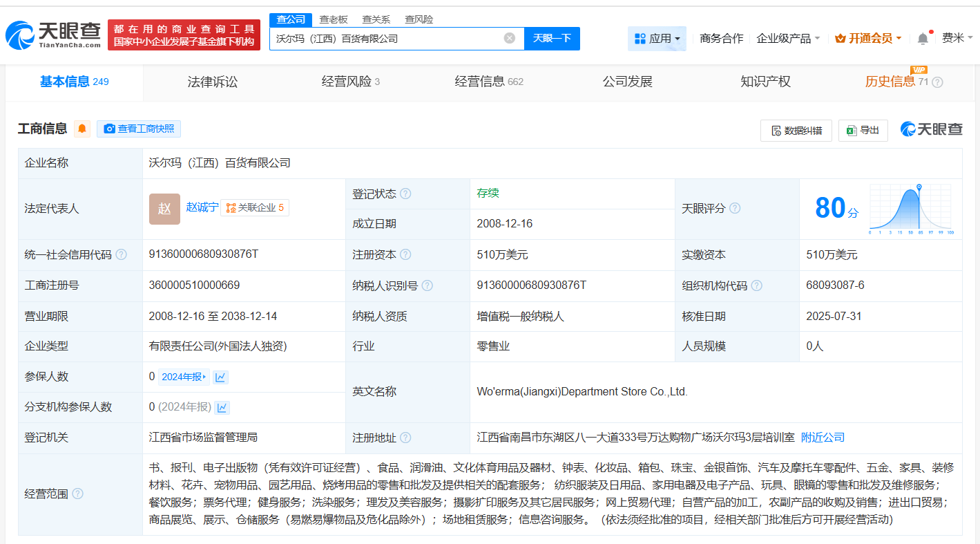Click inside the company search input field

(x=394, y=39)
